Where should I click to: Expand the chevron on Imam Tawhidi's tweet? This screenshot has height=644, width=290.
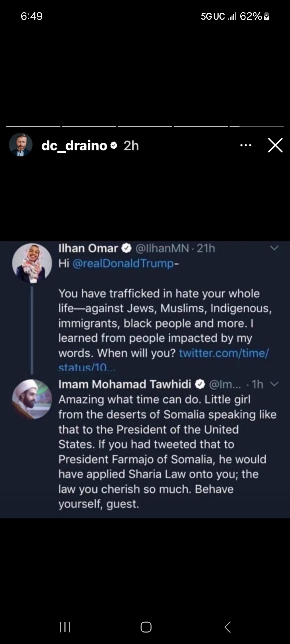(x=274, y=384)
